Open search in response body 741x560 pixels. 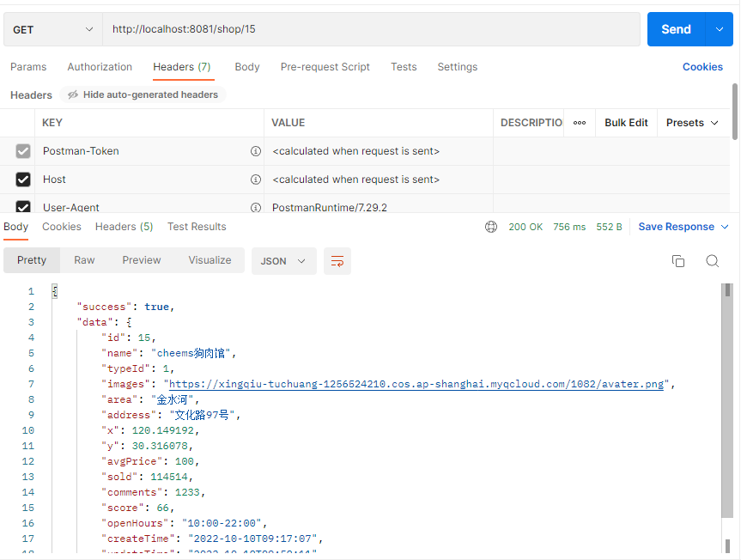[x=712, y=261]
